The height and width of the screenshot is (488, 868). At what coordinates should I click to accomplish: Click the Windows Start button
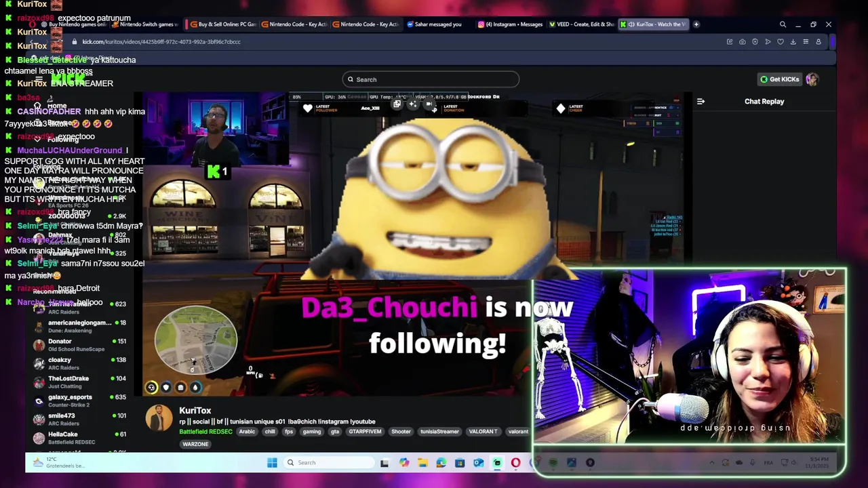tap(272, 463)
